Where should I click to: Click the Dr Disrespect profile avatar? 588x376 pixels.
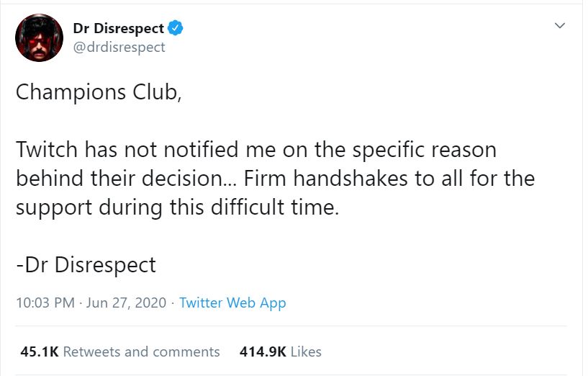[x=39, y=37]
